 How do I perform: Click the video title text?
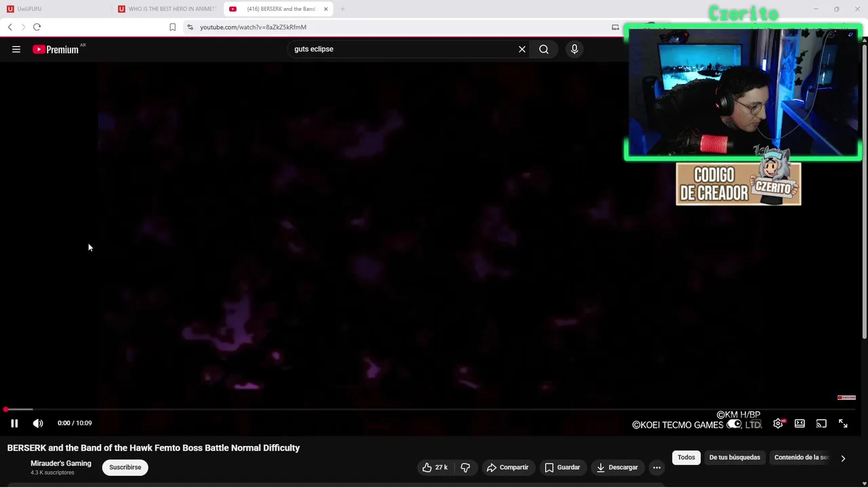pyautogui.click(x=153, y=448)
